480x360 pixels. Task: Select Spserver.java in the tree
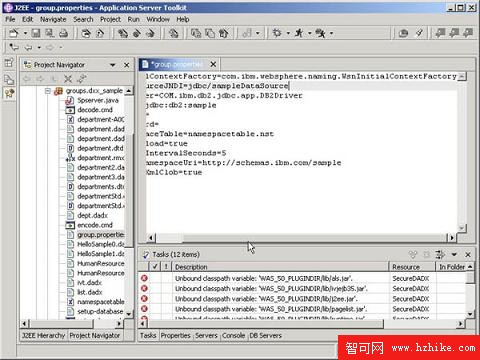click(98, 100)
